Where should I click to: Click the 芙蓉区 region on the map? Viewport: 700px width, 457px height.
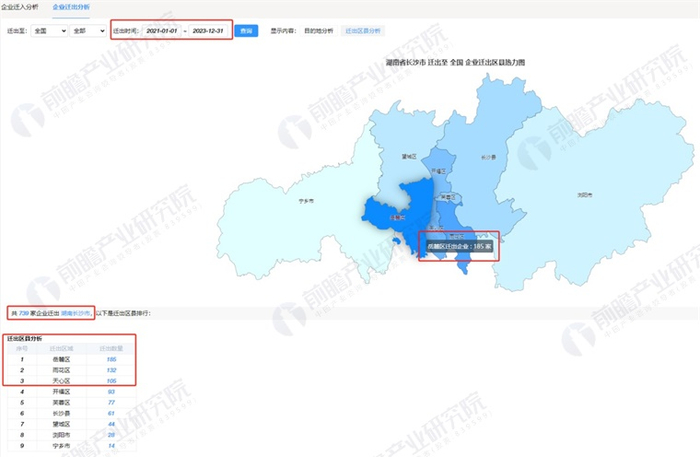pyautogui.click(x=448, y=197)
